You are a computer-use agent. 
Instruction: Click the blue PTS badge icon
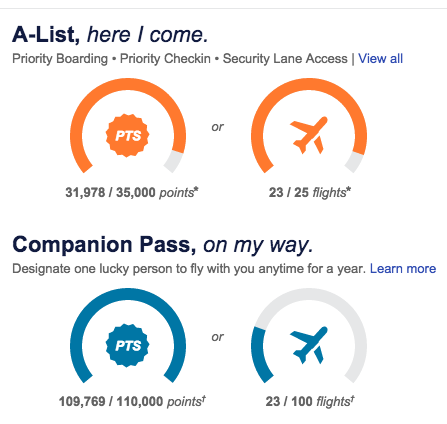128,345
